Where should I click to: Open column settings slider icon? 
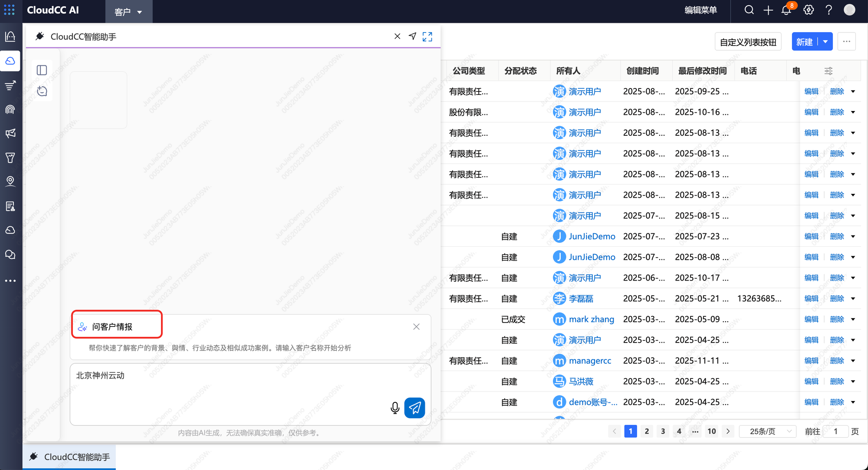[x=829, y=71]
